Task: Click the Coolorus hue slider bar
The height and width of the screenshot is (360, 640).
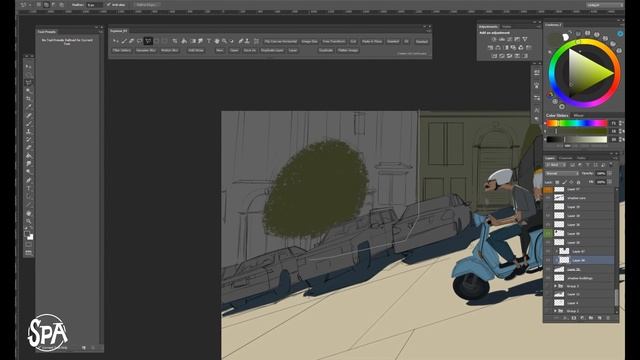Action: (x=577, y=123)
